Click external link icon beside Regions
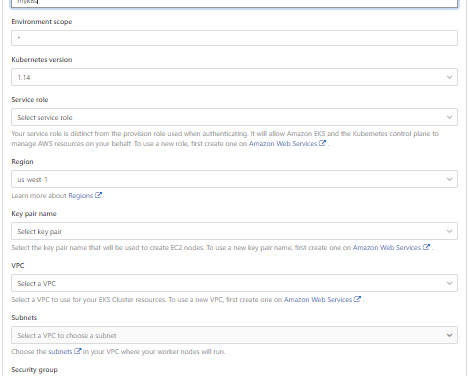Viewport: 468px width, 376px height. tap(98, 195)
